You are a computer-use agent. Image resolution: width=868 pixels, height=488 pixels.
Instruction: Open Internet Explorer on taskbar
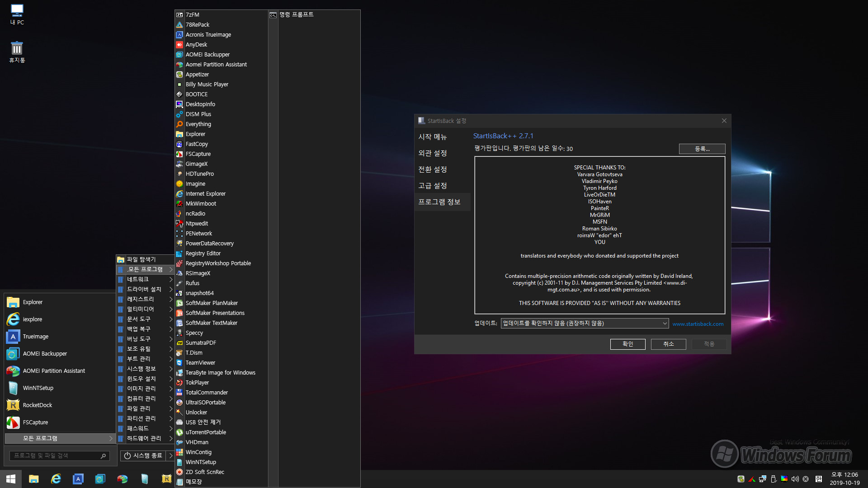(56, 479)
